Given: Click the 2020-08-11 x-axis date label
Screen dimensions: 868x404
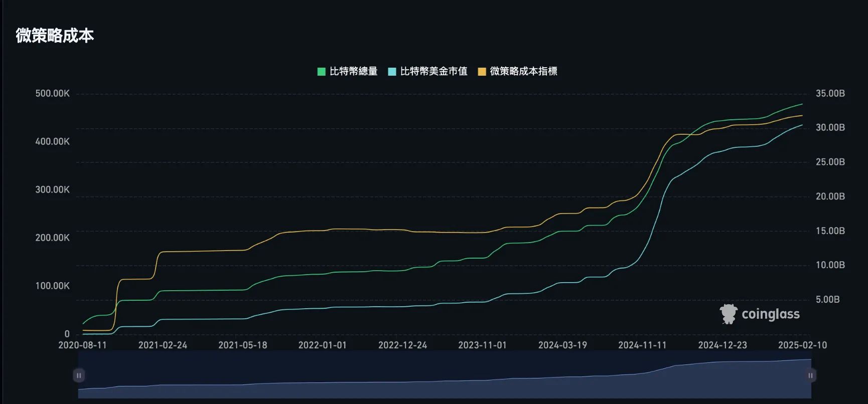Looking at the screenshot, I should pos(82,345).
